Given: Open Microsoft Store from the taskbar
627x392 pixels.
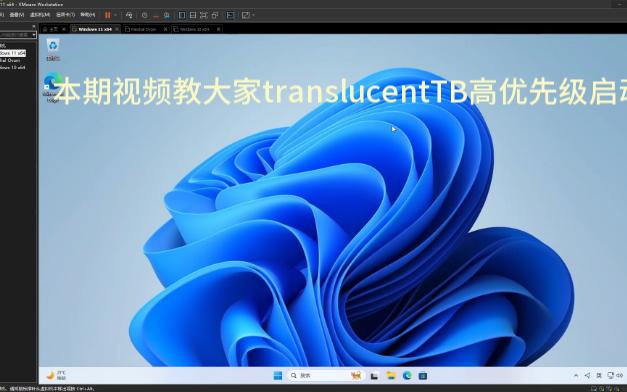Looking at the screenshot, I should pos(423,376).
